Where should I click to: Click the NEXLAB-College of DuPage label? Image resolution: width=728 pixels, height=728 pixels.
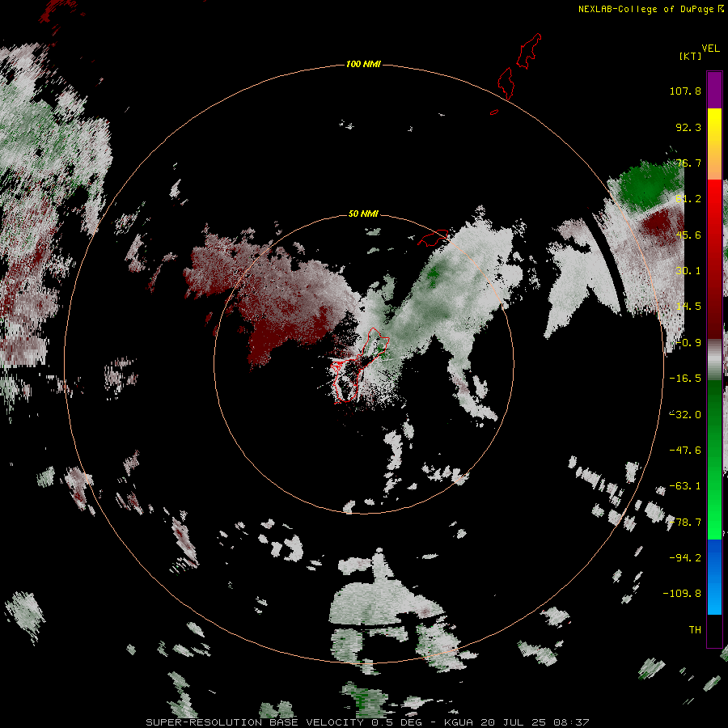(x=646, y=9)
